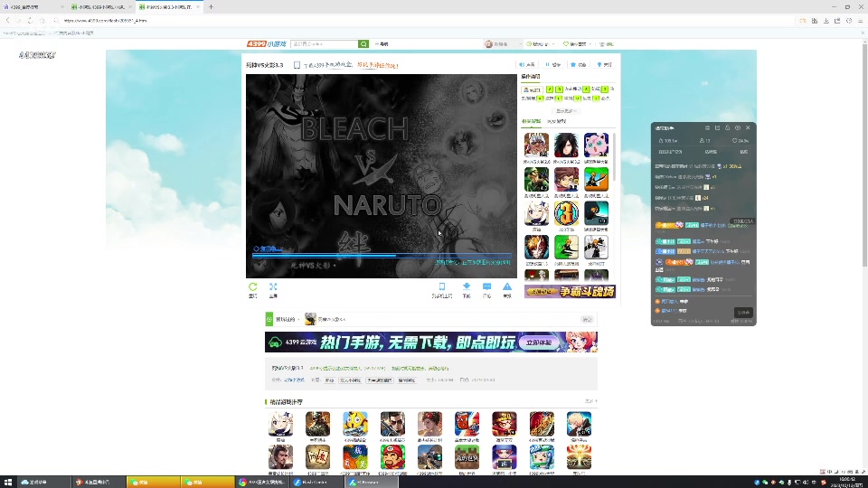Open the orange mobile version link
This screenshot has width=868, height=488.
[378, 65]
